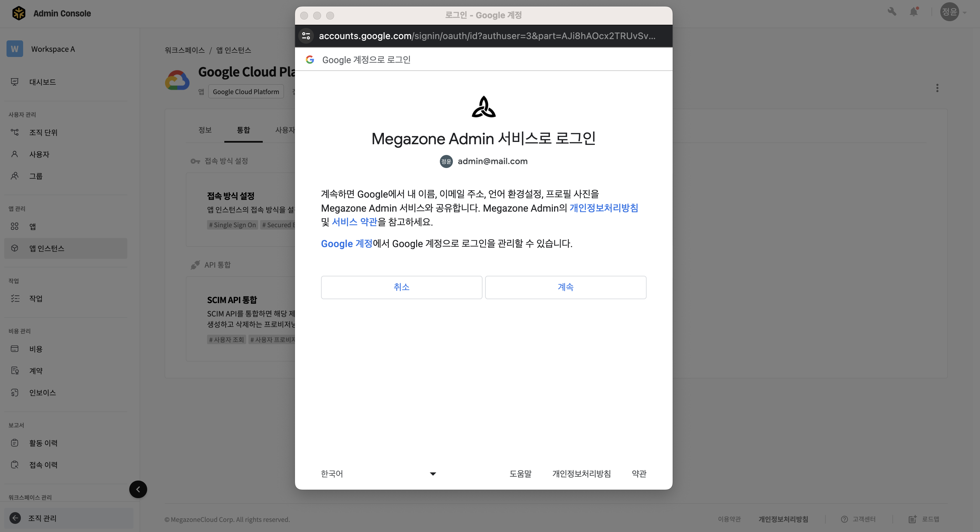Screen dimensions: 980x532
Task: Click 개인정보처리방침 in the popup footer
Action: tap(582, 474)
